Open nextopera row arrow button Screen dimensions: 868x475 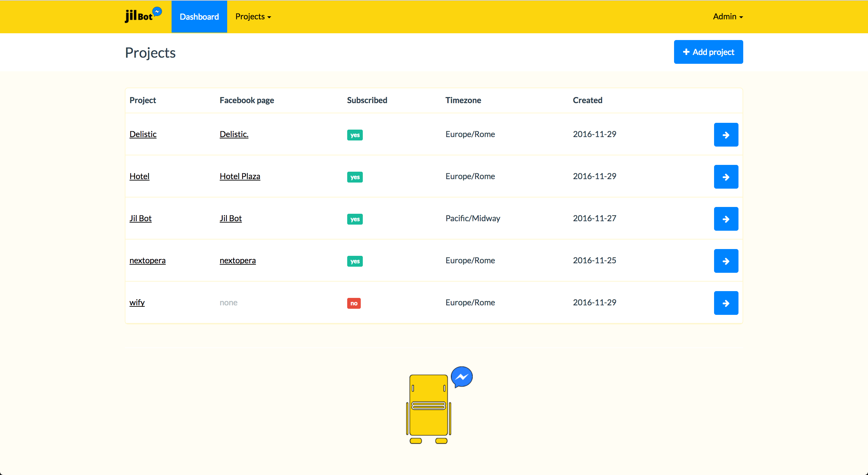[726, 261]
